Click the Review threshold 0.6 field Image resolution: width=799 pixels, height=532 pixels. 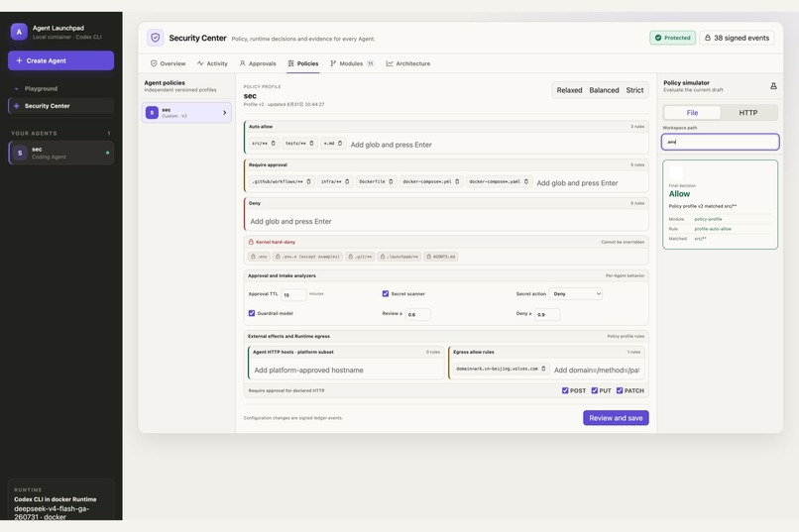pyautogui.click(x=418, y=315)
